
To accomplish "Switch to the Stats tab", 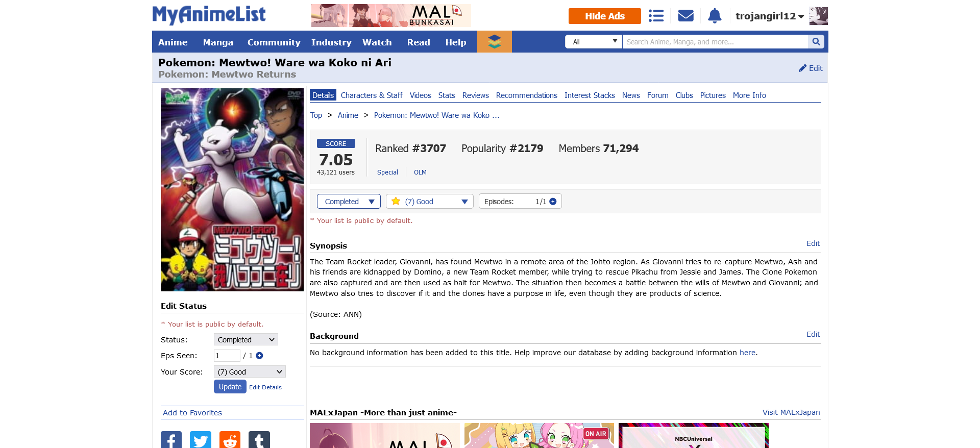I will click(x=447, y=95).
